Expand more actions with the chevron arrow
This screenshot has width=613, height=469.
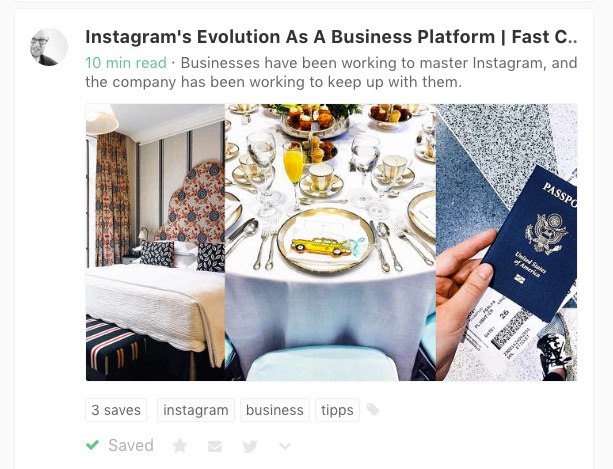pos(285,446)
